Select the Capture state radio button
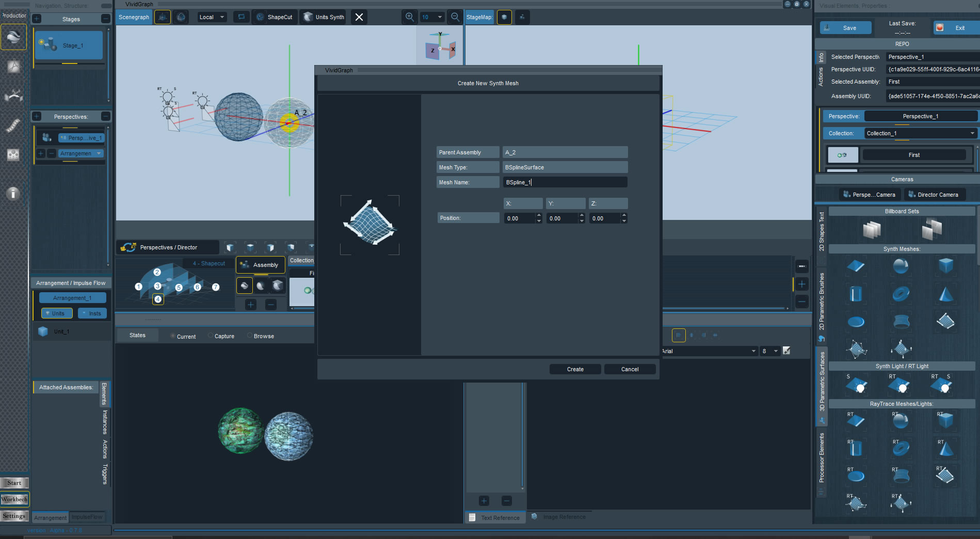This screenshot has width=980, height=539. tap(211, 336)
